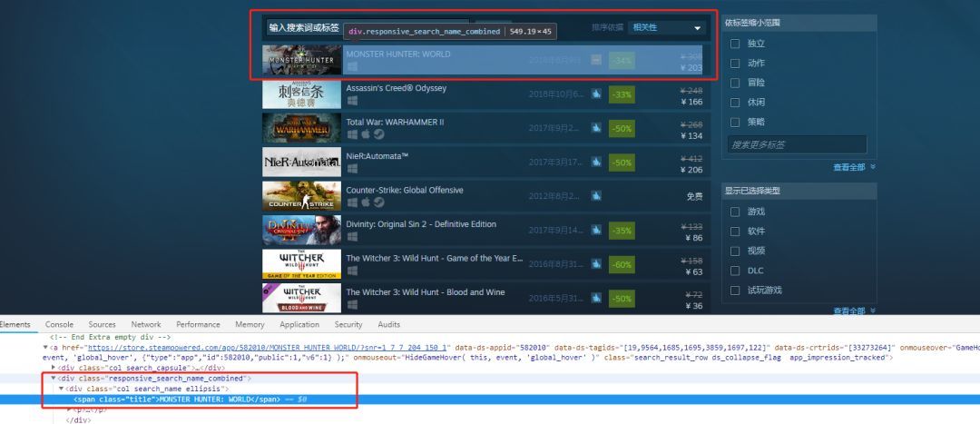Check the 休闲 tag checkbox
This screenshot has width=980, height=424.
(x=735, y=102)
